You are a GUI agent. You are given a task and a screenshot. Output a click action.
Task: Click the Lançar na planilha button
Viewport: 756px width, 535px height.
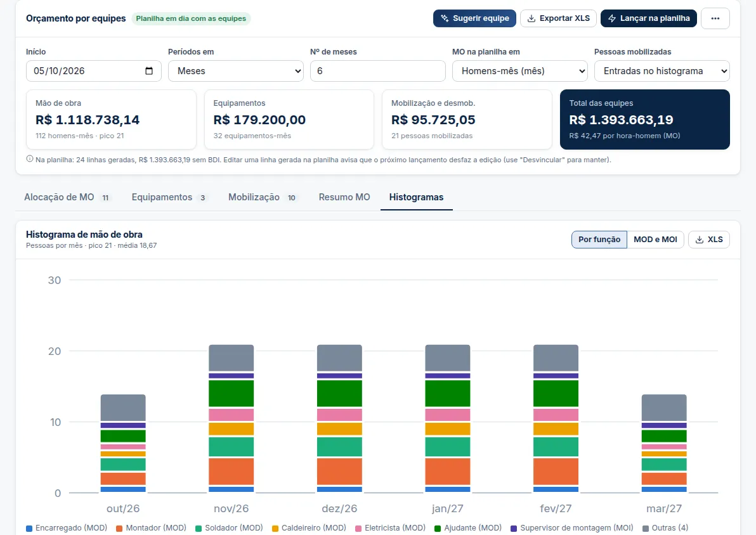click(x=648, y=18)
